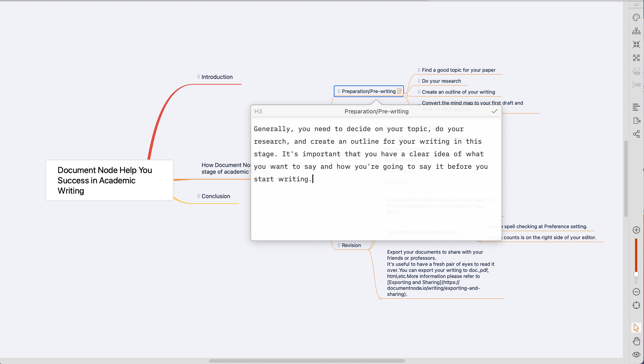
Task: Open the map structure layout tool
Action: (637, 31)
